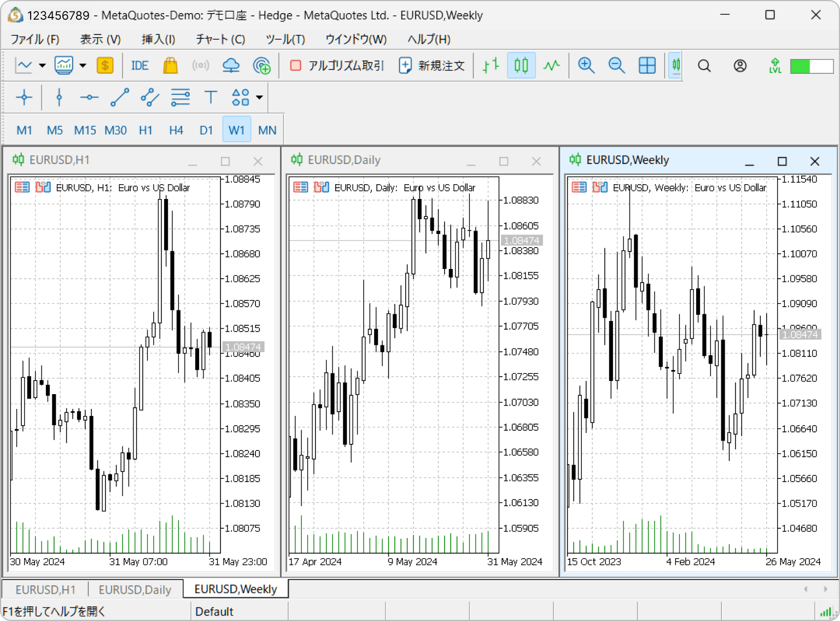This screenshot has width=840, height=621.
Task: Select MN timeframe button
Action: (x=267, y=130)
